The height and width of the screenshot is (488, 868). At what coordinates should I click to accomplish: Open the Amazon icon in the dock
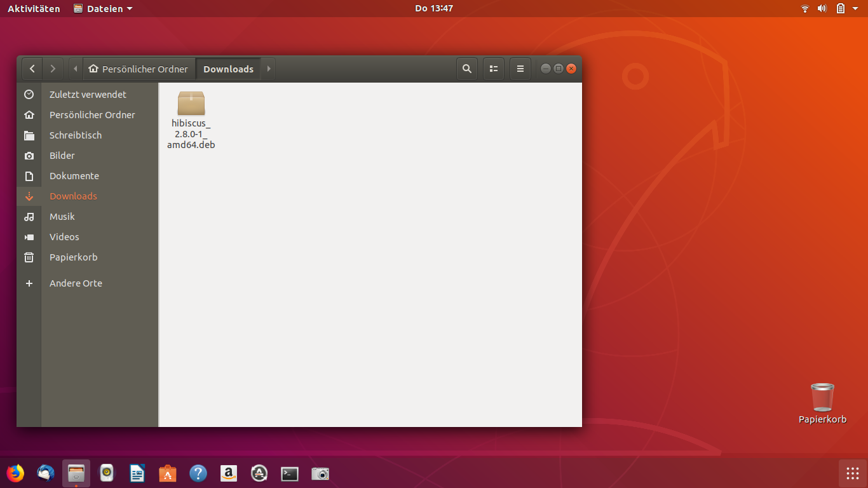pos(229,473)
